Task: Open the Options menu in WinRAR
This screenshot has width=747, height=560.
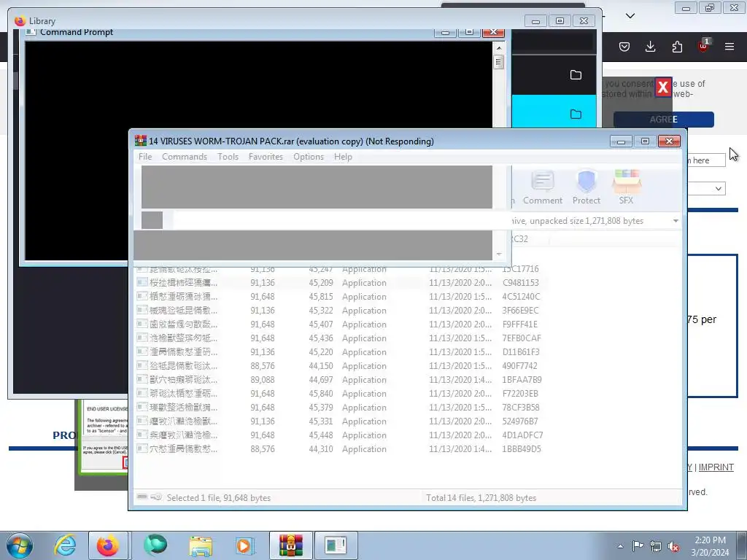Action: [309, 157]
